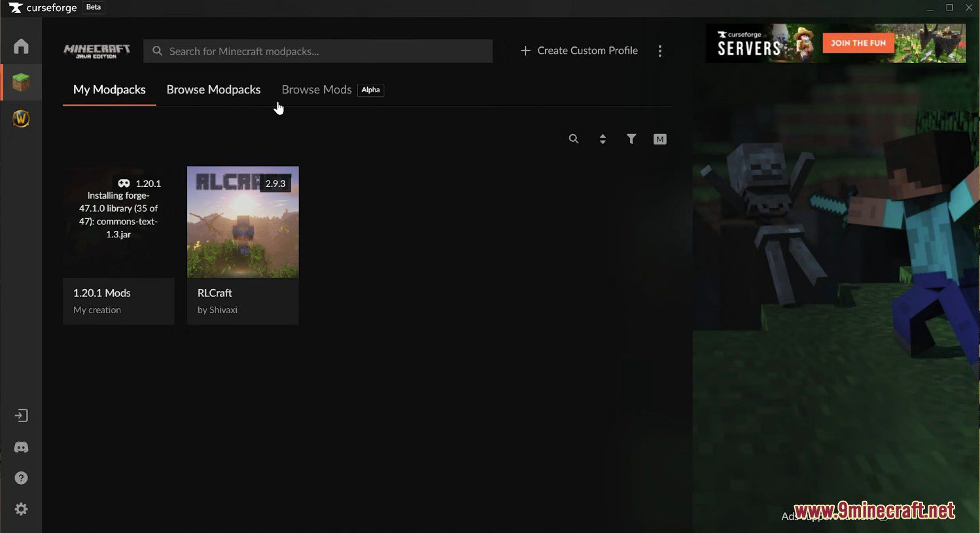Click the CurseForge Servers ad banner logo

[749, 44]
